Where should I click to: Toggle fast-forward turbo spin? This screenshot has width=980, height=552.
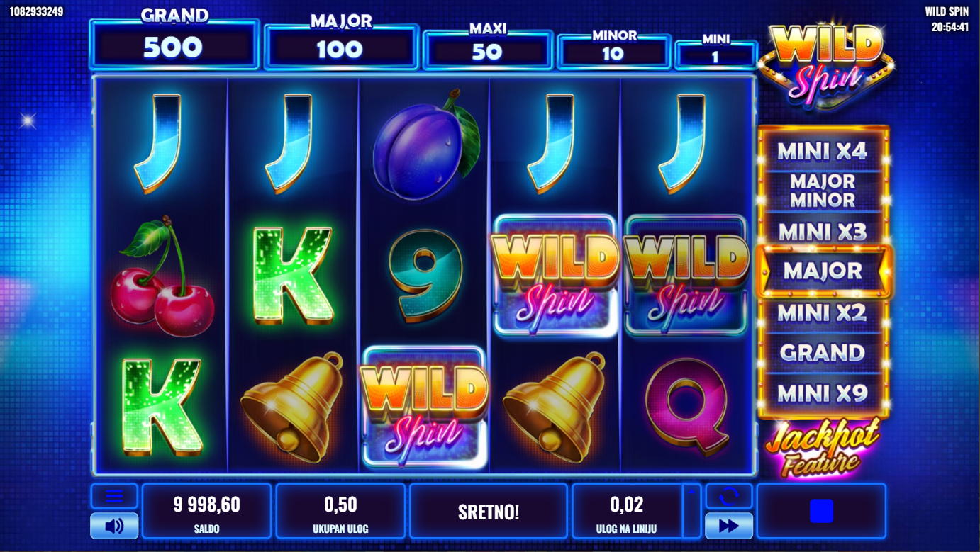[x=729, y=526]
